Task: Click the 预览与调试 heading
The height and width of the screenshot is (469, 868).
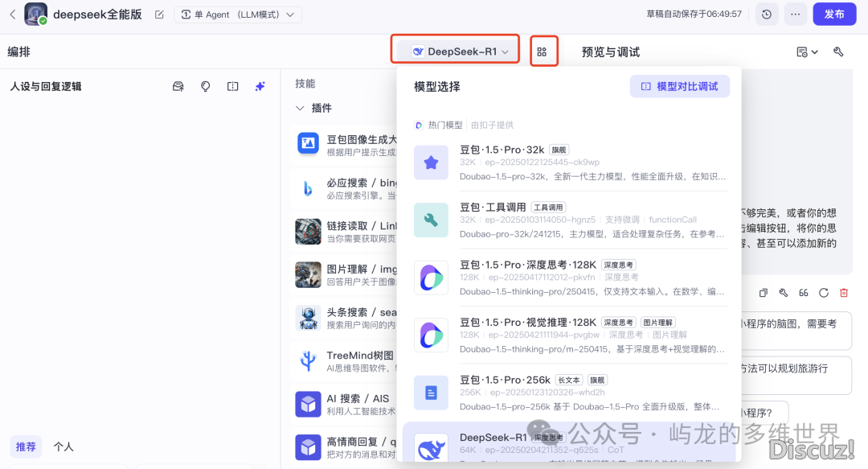Action: pyautogui.click(x=611, y=52)
